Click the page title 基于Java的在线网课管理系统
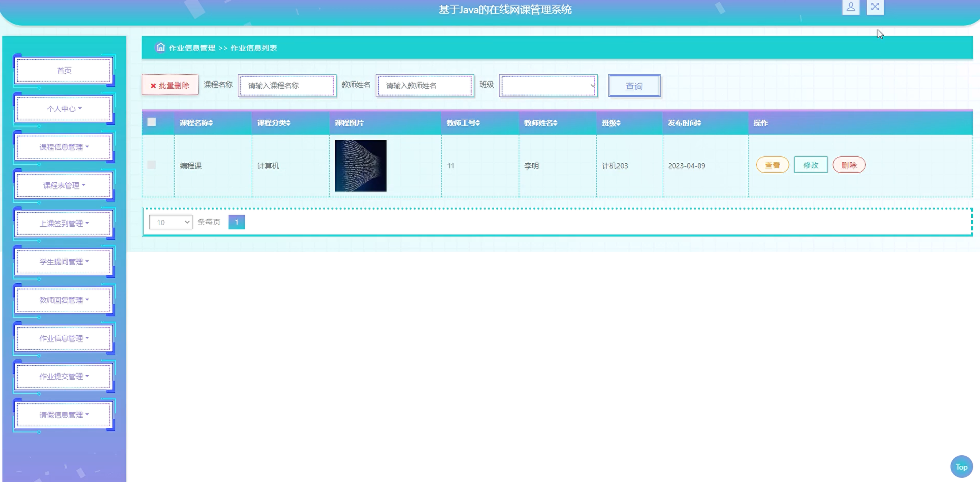The image size is (980, 482). (x=505, y=10)
